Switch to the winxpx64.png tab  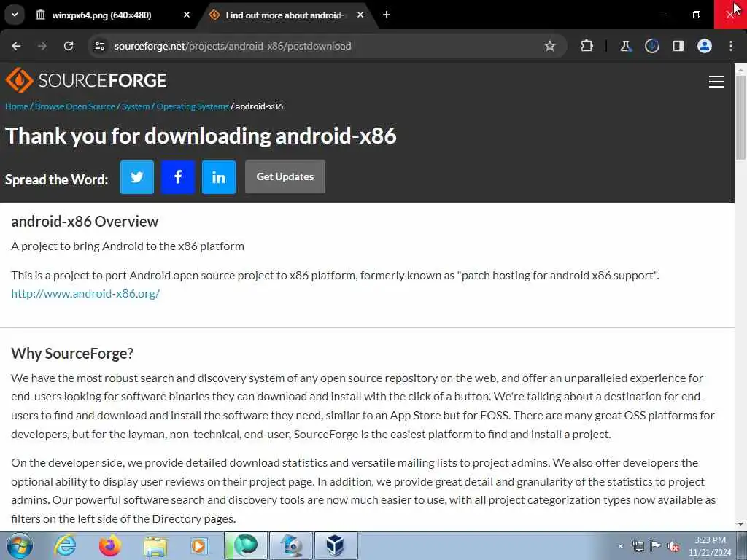coord(113,15)
